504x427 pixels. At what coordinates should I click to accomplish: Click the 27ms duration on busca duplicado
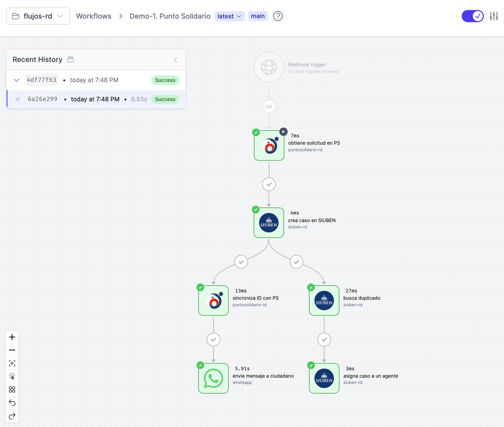[x=351, y=291]
